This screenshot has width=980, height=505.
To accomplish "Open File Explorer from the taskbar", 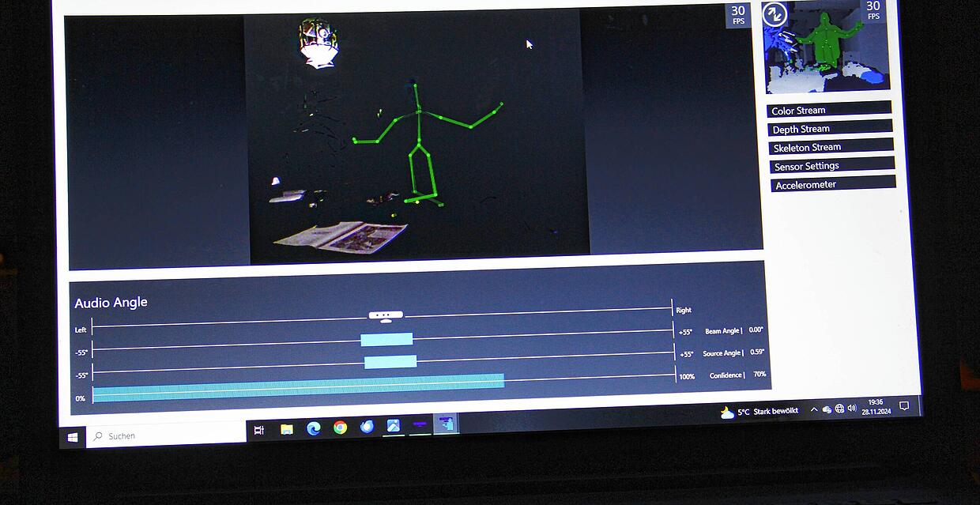I will (x=286, y=429).
